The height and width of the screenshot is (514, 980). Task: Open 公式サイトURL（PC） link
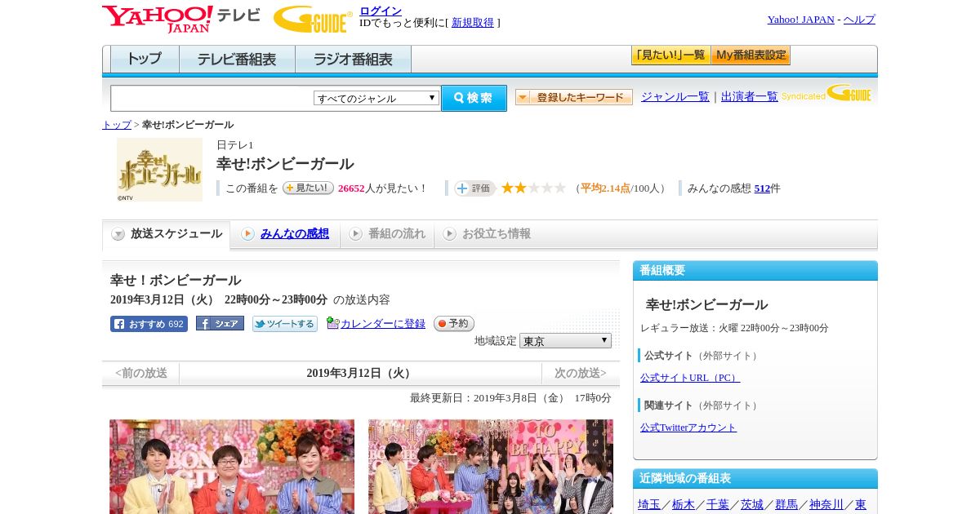click(690, 378)
